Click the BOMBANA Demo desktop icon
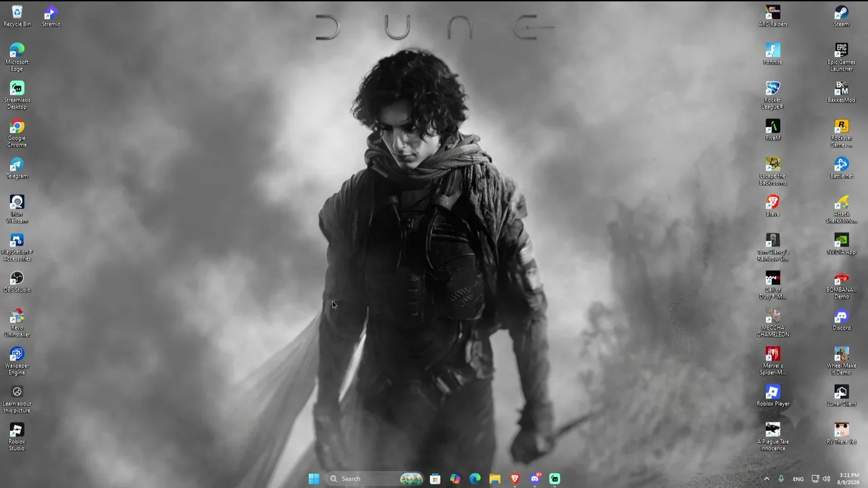868x488 pixels. click(x=842, y=285)
